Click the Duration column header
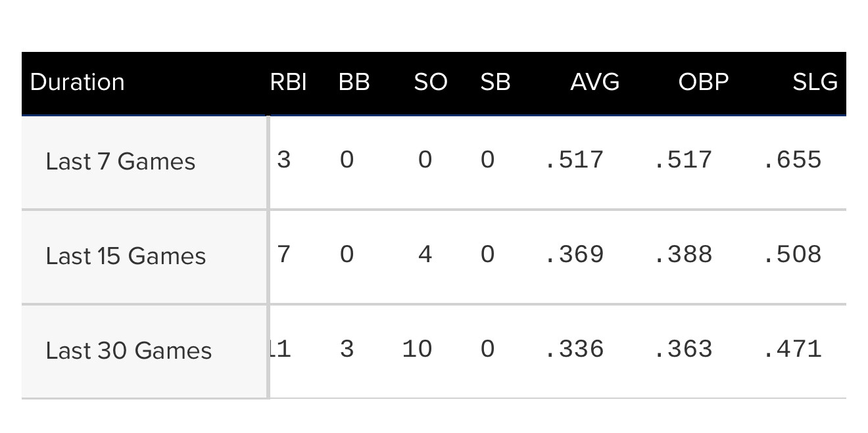The height and width of the screenshot is (433, 868). coord(78,82)
